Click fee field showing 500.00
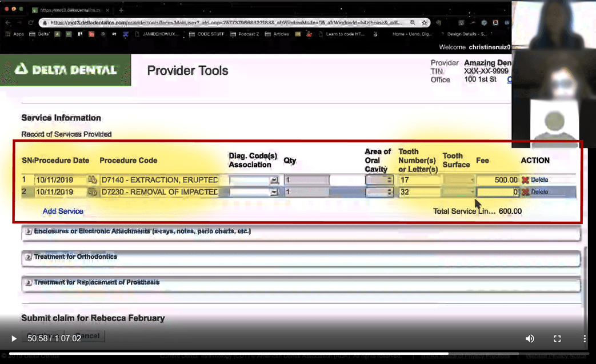This screenshot has height=364, width=596. [x=498, y=180]
